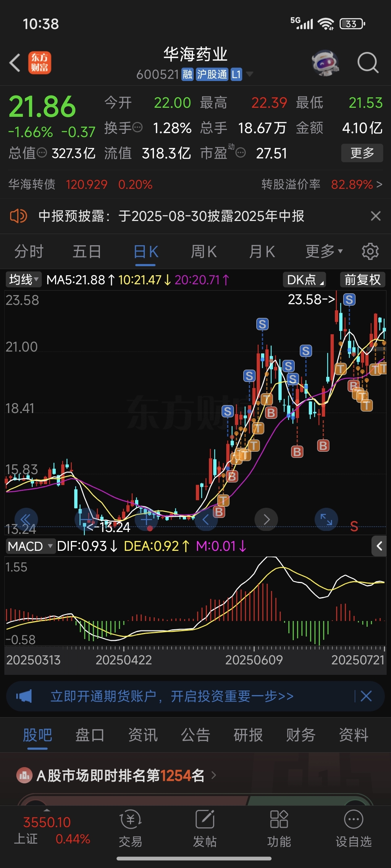Tap the S sell marker at 23.58 peak

349,300
